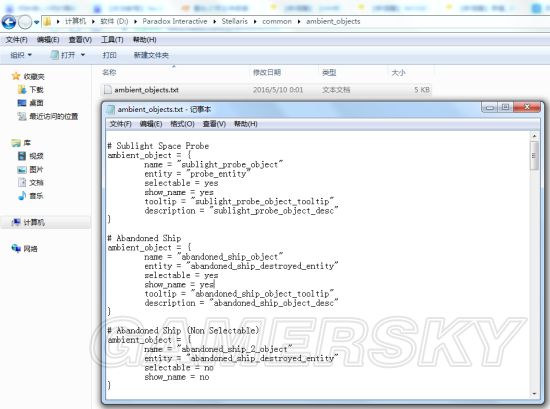Open recent locations dropdown beside nav arrows

[x=36, y=23]
